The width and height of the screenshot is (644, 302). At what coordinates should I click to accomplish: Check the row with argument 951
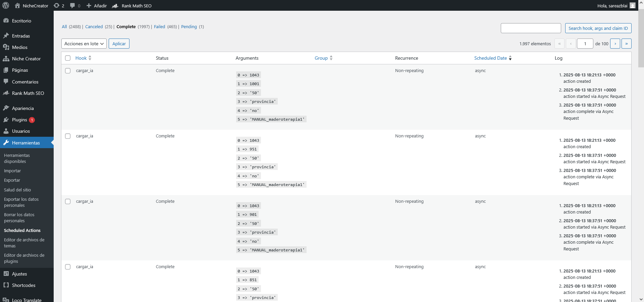click(68, 136)
